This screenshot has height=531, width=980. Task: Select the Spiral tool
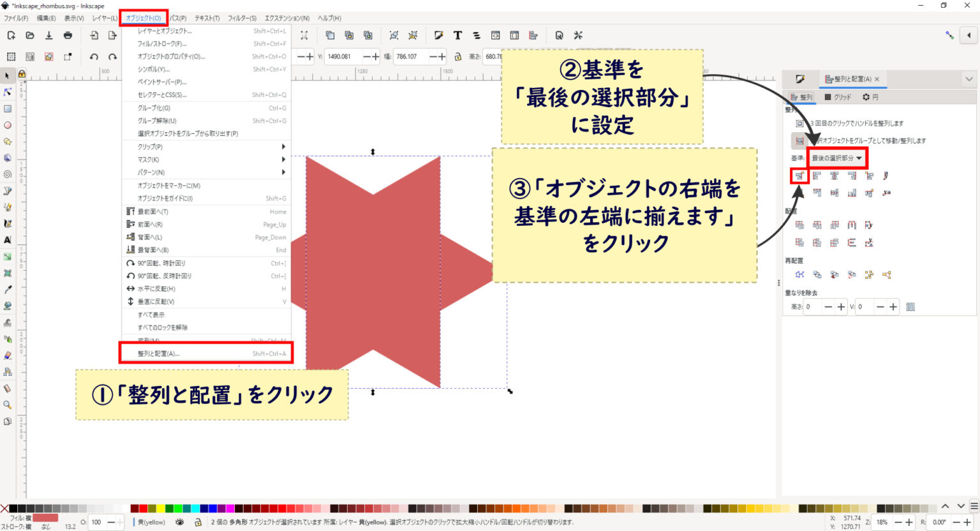pyautogui.click(x=8, y=175)
